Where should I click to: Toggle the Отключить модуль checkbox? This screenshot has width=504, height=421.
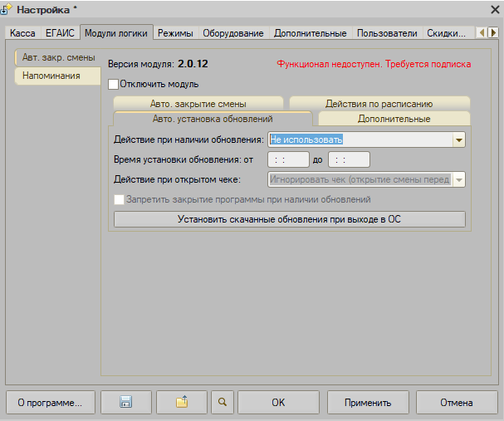(115, 84)
